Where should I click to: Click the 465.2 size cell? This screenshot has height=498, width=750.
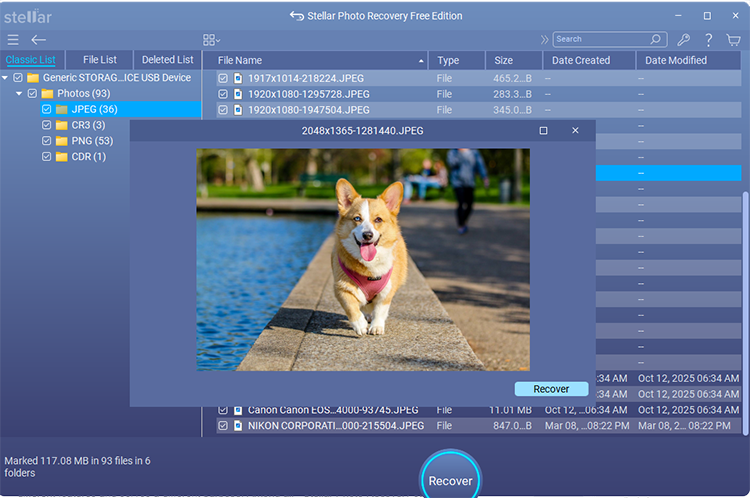tap(512, 78)
